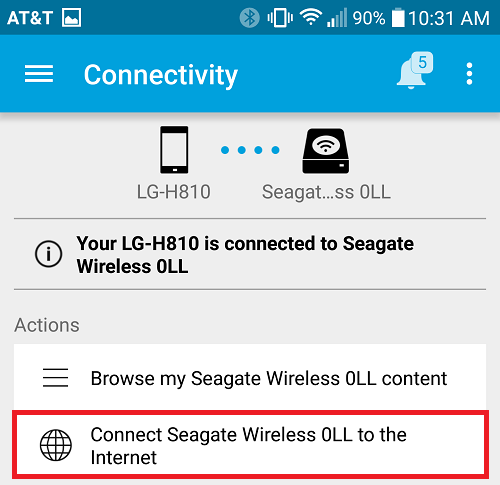Tap the connected status message text
Viewport: 500px width, 485px height.
(245, 255)
